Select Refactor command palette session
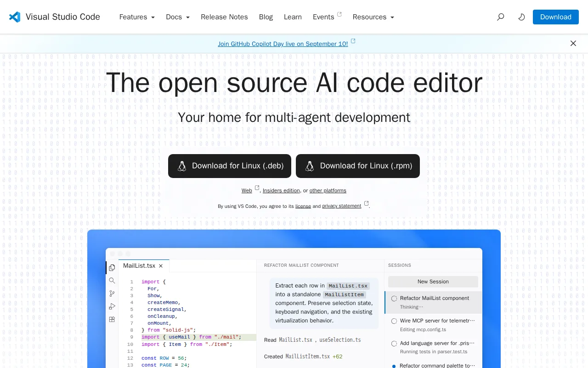This screenshot has width=588, height=368. coord(433,364)
